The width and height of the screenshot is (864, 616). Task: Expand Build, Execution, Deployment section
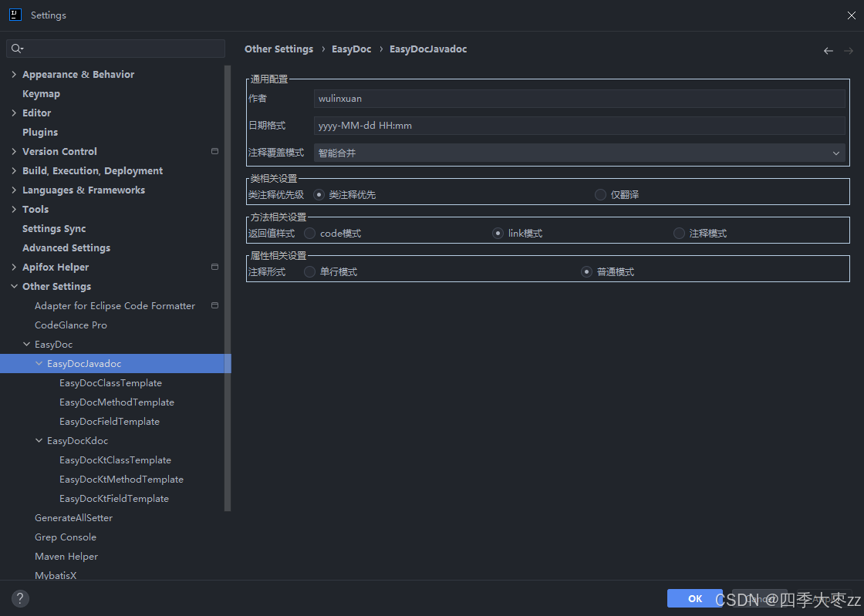pyautogui.click(x=14, y=170)
